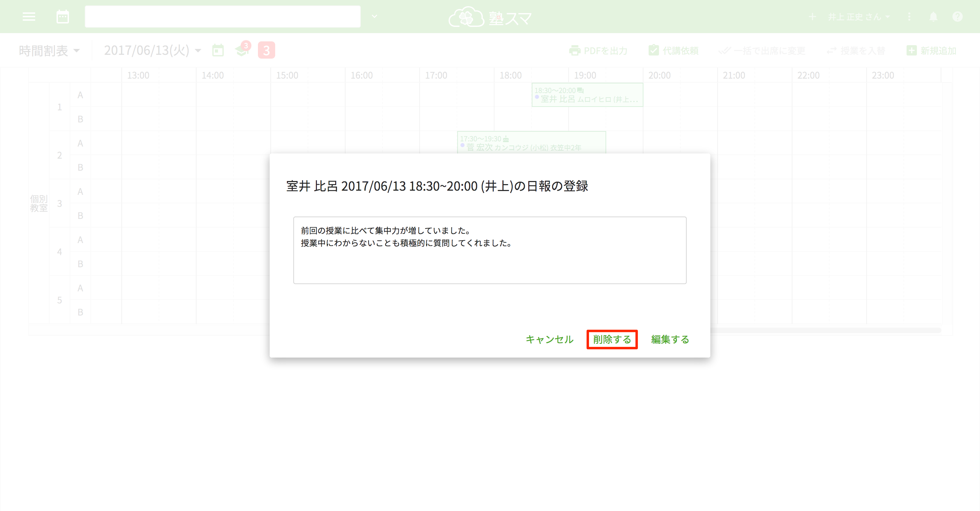Open the search bar dropdown chevron
This screenshot has height=511, width=980.
(374, 16)
